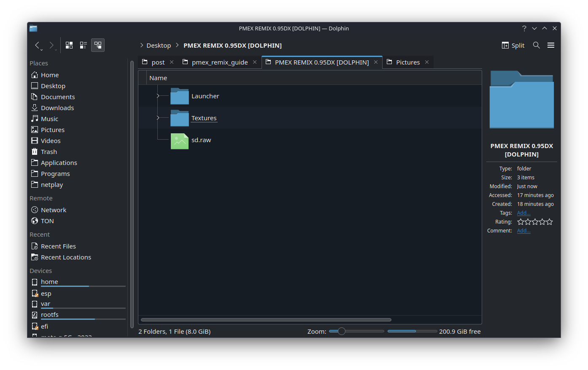Set rating to the first star
The image size is (588, 370).
(x=521, y=222)
